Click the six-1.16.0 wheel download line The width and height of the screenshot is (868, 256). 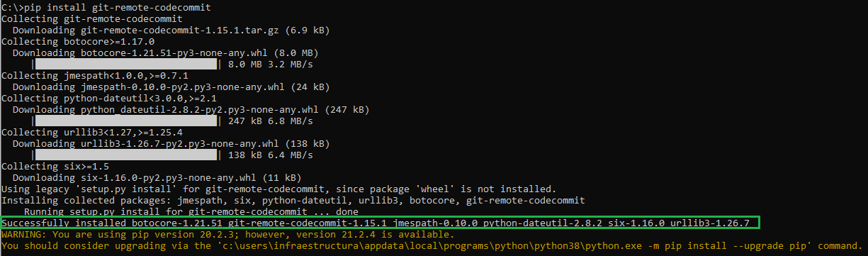[157, 177]
